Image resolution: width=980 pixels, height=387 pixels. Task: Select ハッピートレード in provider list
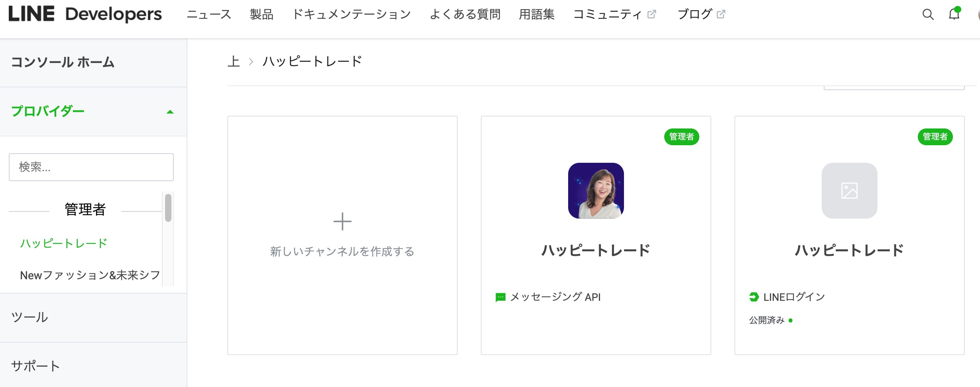tap(64, 243)
